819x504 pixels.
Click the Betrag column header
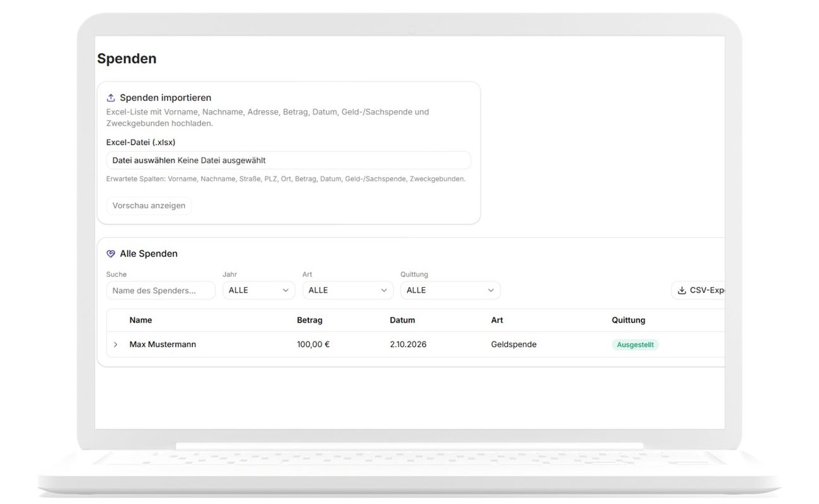[309, 320]
